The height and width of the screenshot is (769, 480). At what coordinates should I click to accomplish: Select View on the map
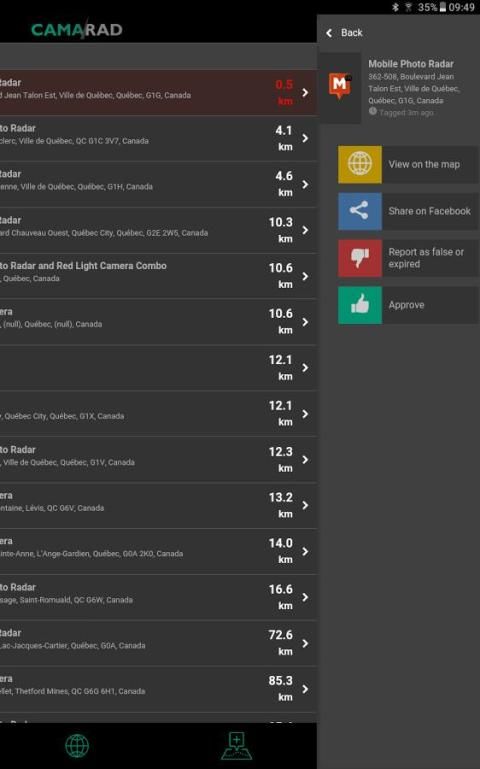click(424, 164)
